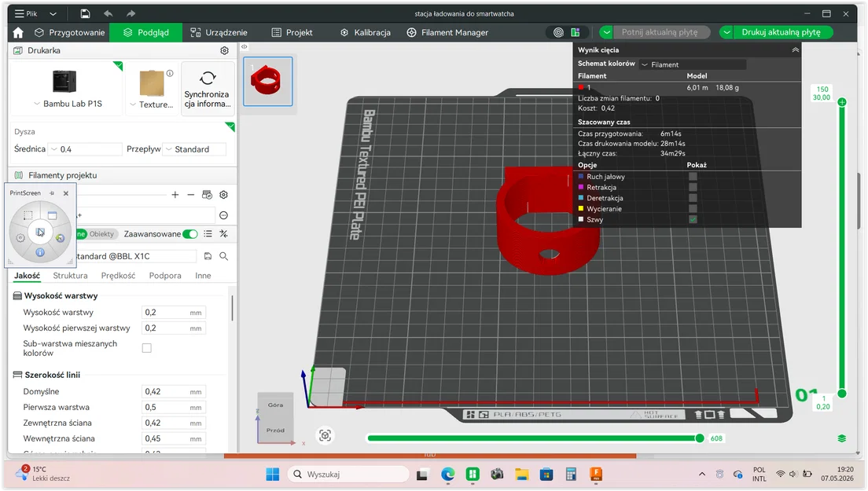The height and width of the screenshot is (491, 868).
Task: Toggle Retrakcja visibility checkbox
Action: point(693,187)
